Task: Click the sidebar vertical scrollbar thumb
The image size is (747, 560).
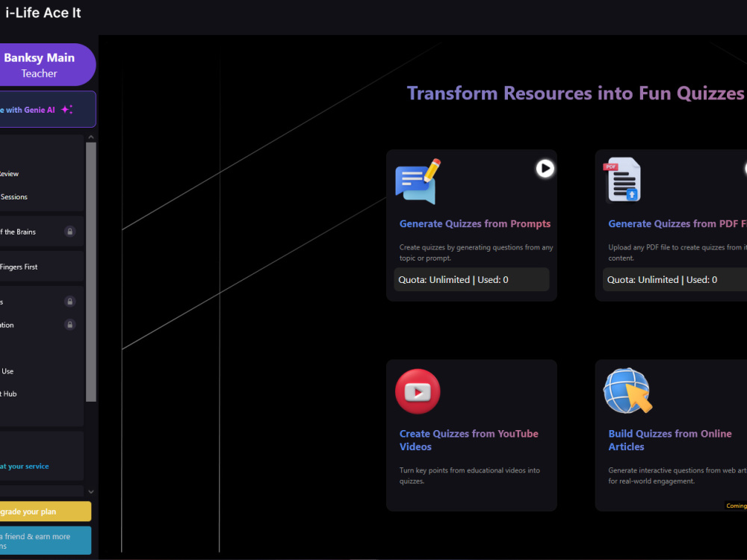Action: pos(91,272)
